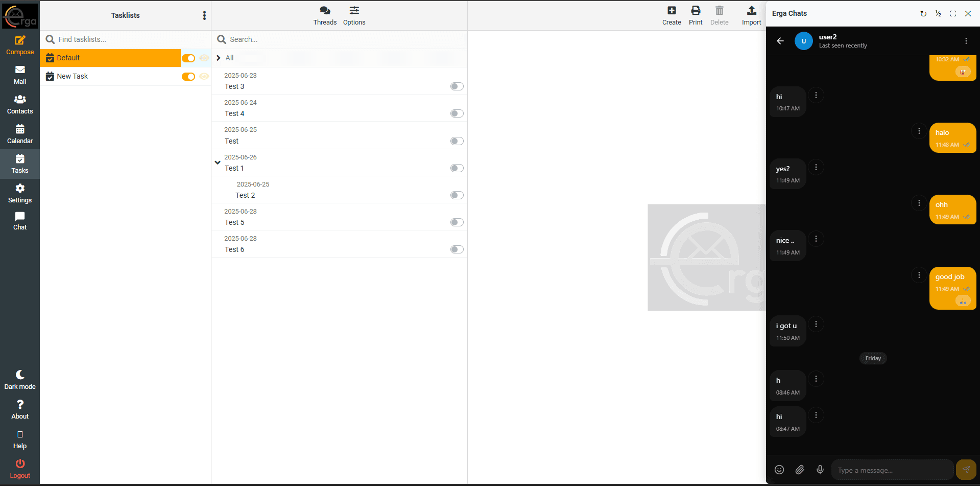Print the selected task
Viewport: 980px width, 486px height.
pos(696,15)
